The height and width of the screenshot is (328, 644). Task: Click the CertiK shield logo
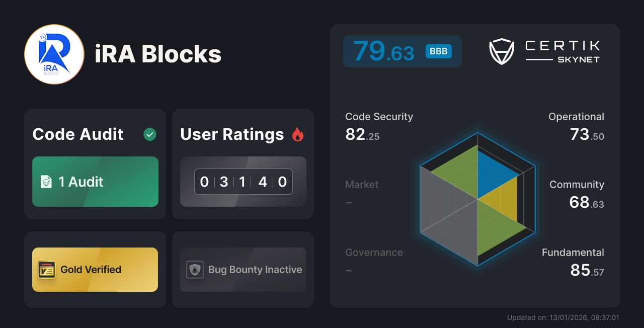click(501, 51)
